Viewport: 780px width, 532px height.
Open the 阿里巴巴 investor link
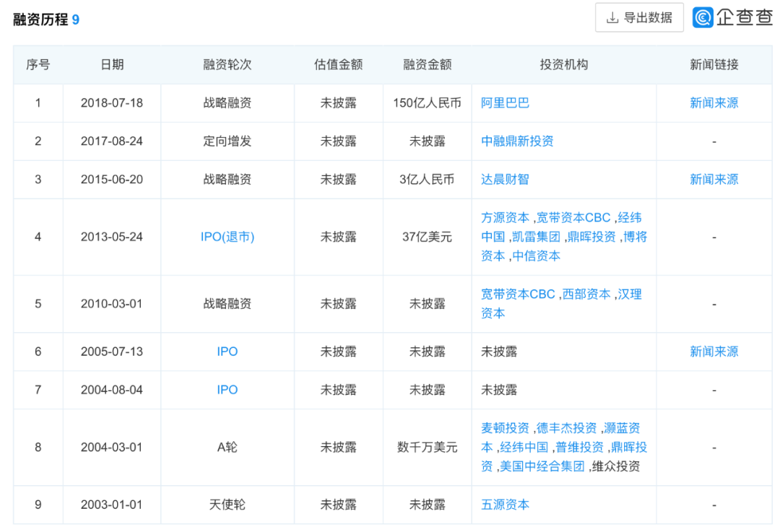[x=505, y=103]
